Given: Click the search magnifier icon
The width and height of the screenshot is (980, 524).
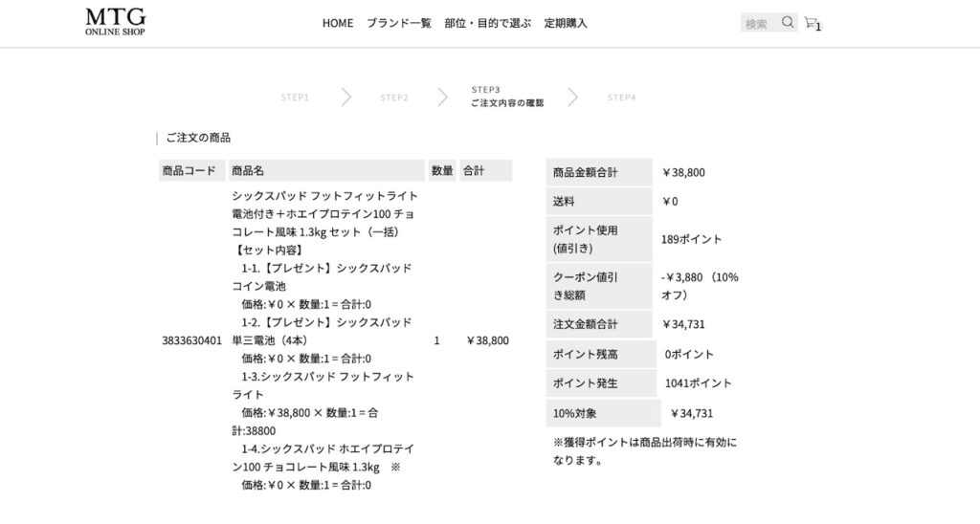Looking at the screenshot, I should [788, 23].
